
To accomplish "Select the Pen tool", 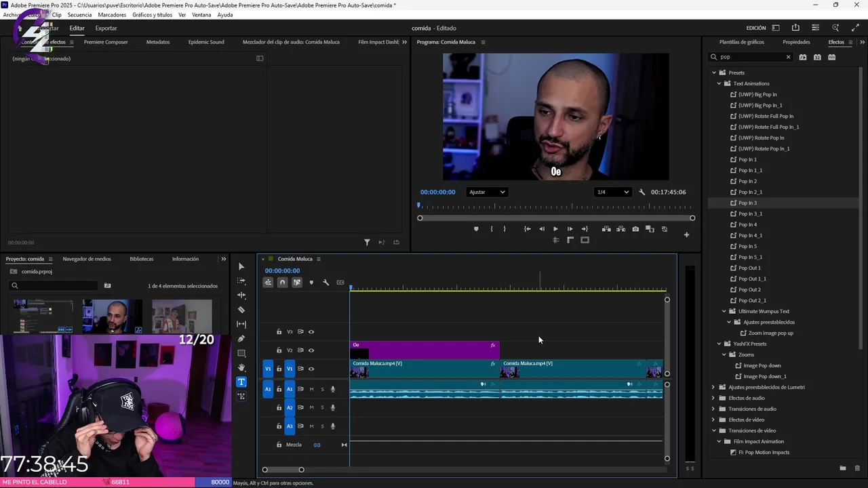I will [241, 338].
